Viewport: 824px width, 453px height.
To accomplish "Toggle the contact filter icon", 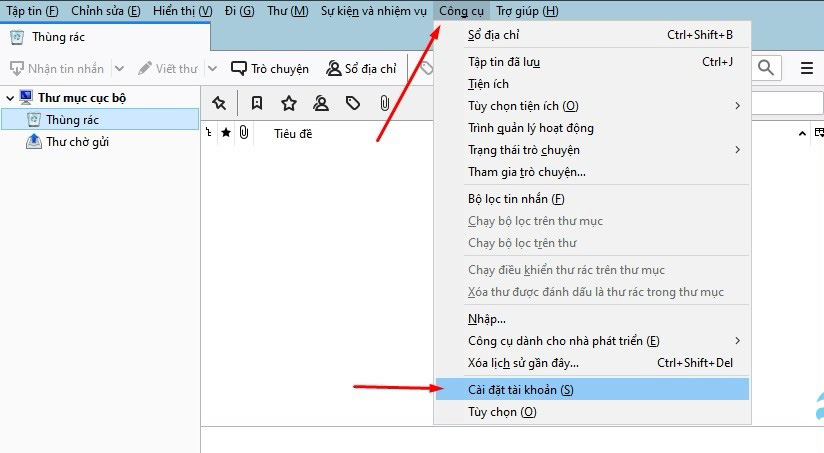I will pos(321,103).
